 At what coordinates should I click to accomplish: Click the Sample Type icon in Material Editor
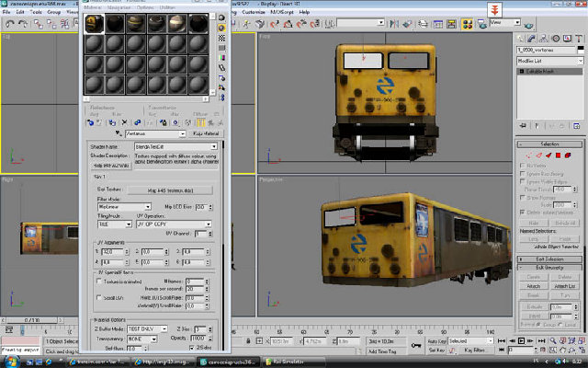pyautogui.click(x=222, y=16)
